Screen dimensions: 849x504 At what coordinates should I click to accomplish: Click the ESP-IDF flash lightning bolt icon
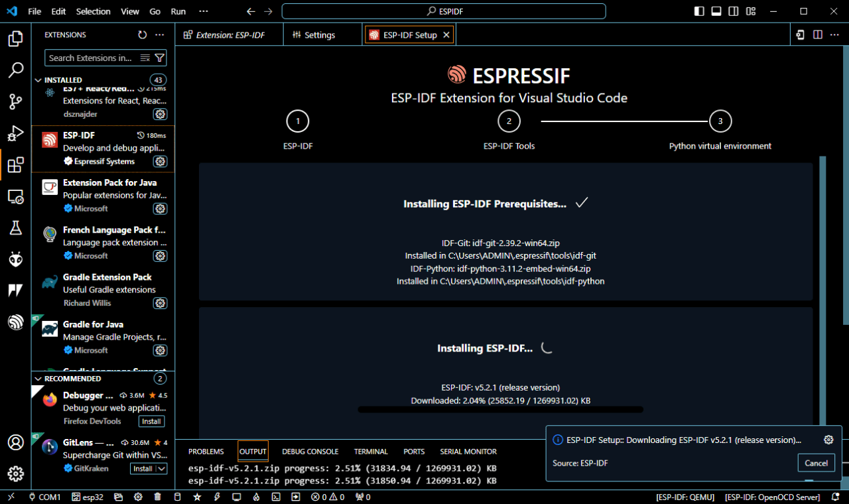click(x=216, y=497)
